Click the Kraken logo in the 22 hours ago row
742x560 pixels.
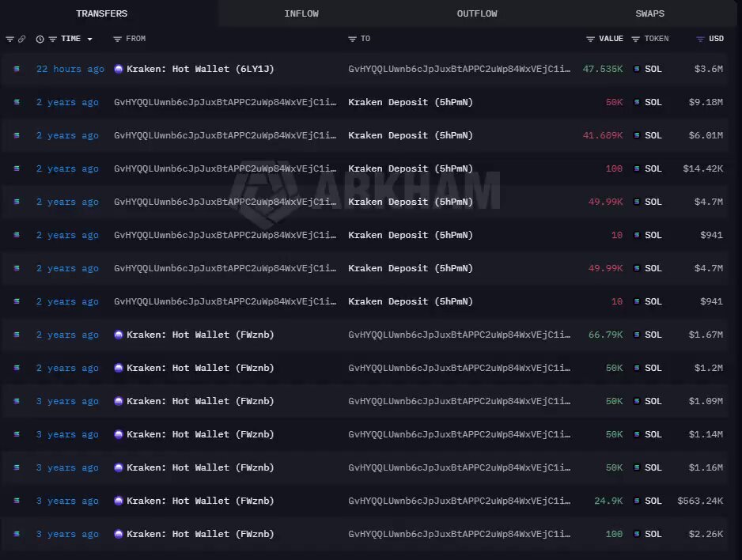pyautogui.click(x=119, y=69)
